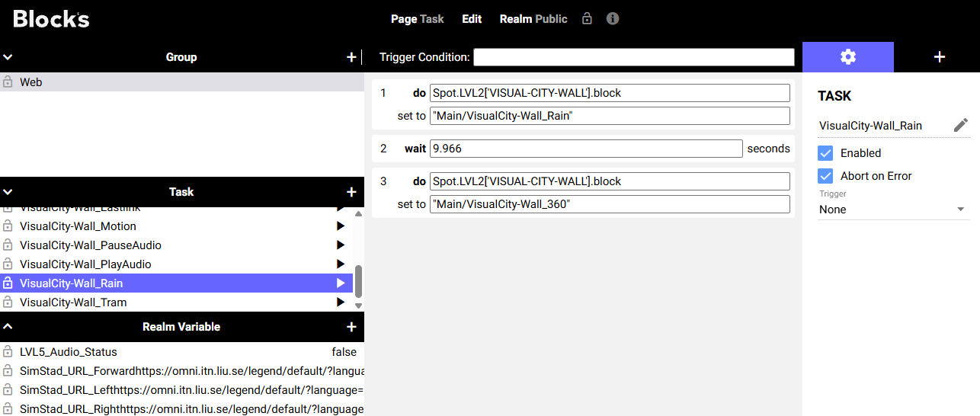Click lock icon beside Web group
The height and width of the screenshot is (416, 980).
click(x=8, y=82)
